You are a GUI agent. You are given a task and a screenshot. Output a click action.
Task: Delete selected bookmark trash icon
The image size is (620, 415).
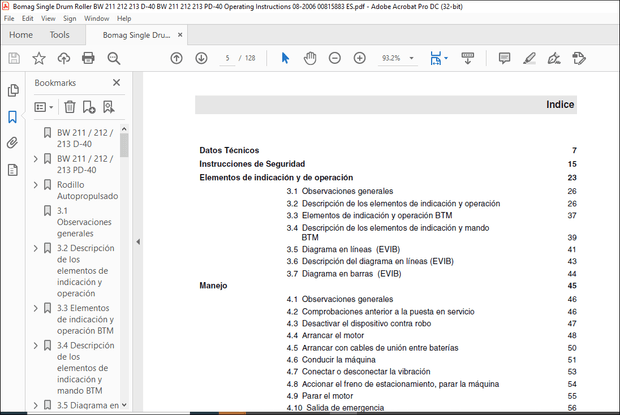70,107
